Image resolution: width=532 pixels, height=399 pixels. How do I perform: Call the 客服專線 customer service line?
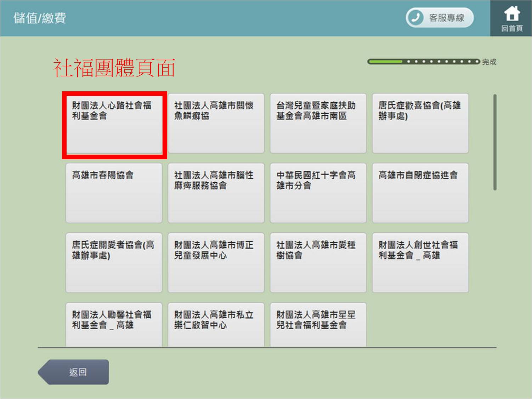click(x=440, y=18)
